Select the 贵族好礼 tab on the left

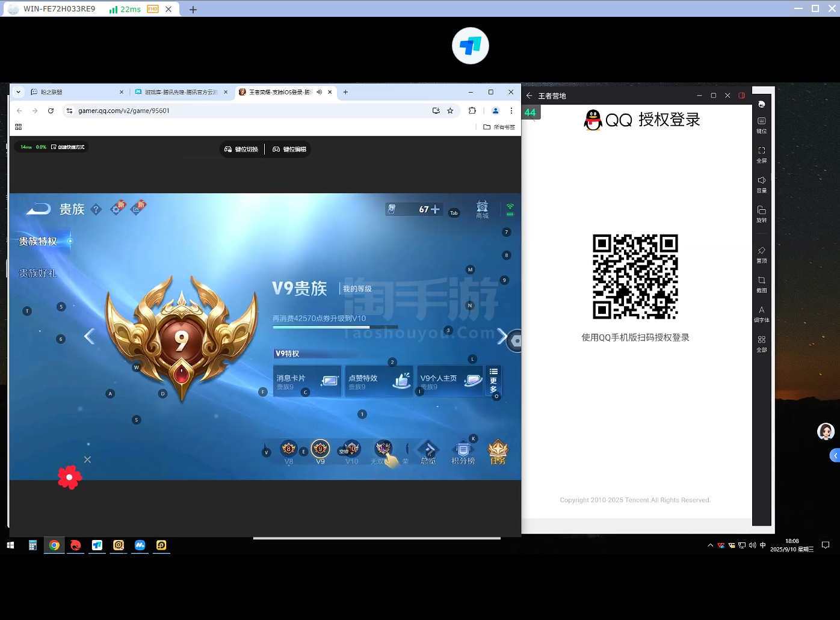37,273
